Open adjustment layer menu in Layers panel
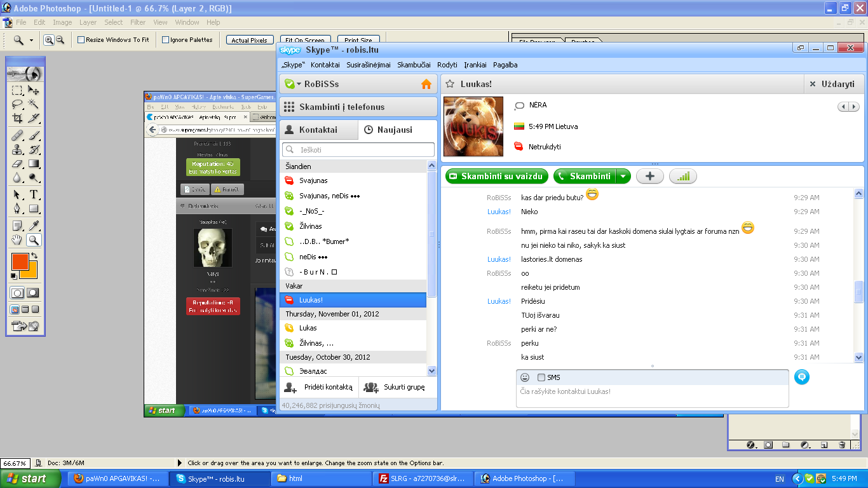Screen dimensions: 868x488 804,445
